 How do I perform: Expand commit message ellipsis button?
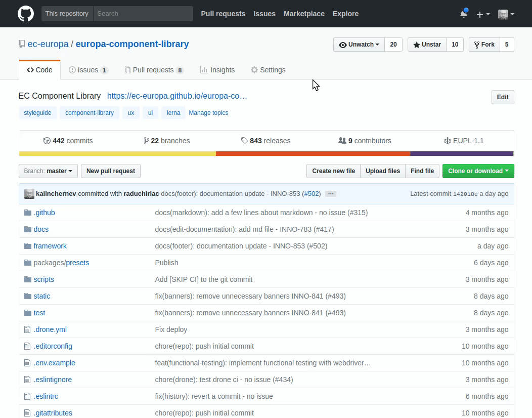(x=331, y=194)
